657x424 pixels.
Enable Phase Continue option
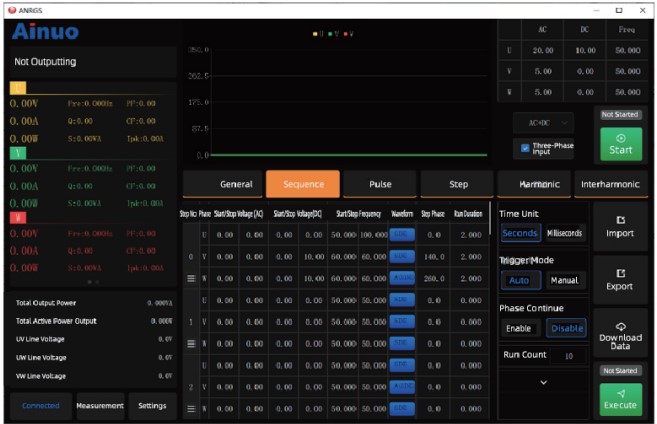click(519, 328)
